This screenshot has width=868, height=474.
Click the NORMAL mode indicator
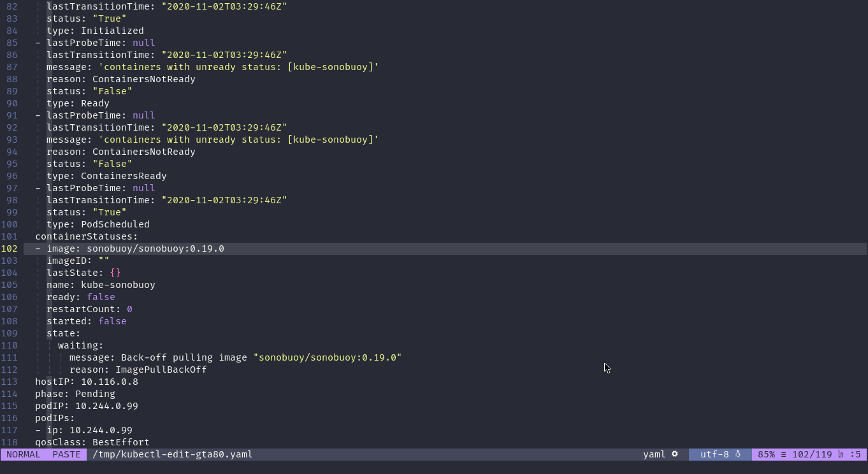[24, 454]
